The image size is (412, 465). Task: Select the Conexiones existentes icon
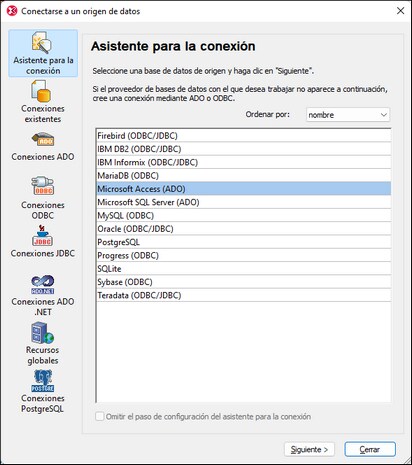41,91
